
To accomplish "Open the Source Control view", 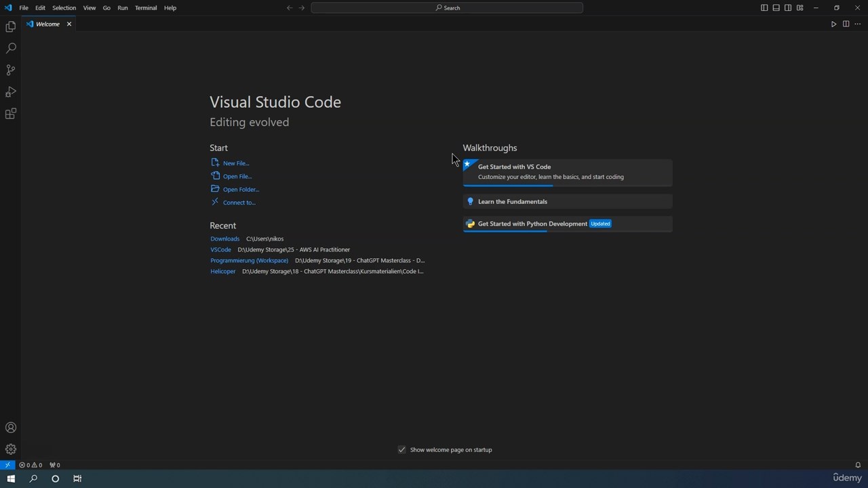I will click(x=10, y=70).
